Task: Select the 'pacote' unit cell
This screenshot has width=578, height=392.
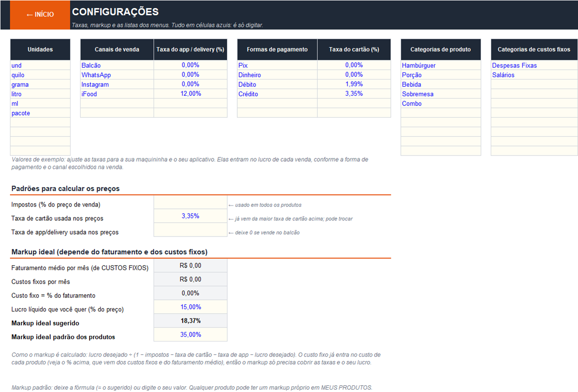Action: tap(40, 113)
